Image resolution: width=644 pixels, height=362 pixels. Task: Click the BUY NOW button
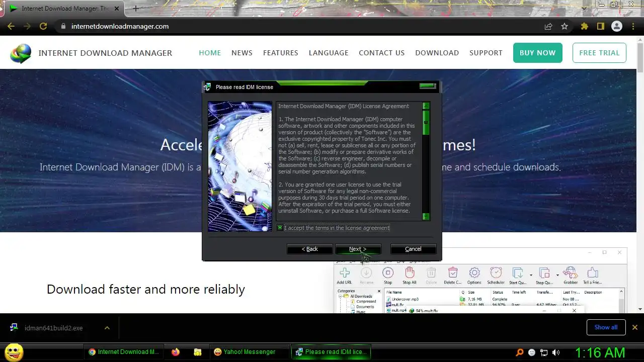point(537,53)
